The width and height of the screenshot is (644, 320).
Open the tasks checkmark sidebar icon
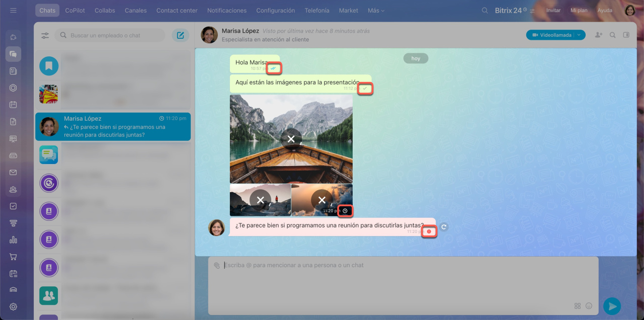point(13,206)
